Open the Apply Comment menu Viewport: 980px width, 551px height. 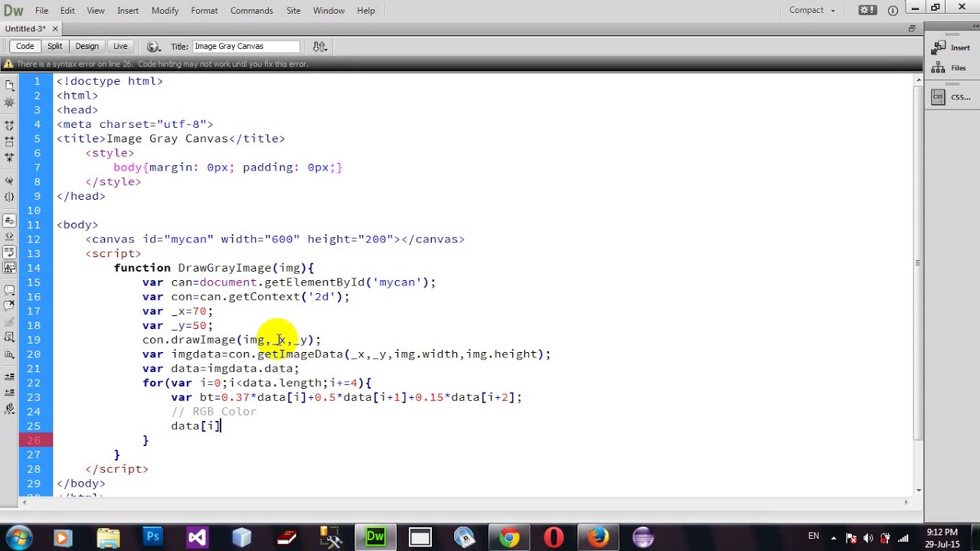tap(9, 291)
